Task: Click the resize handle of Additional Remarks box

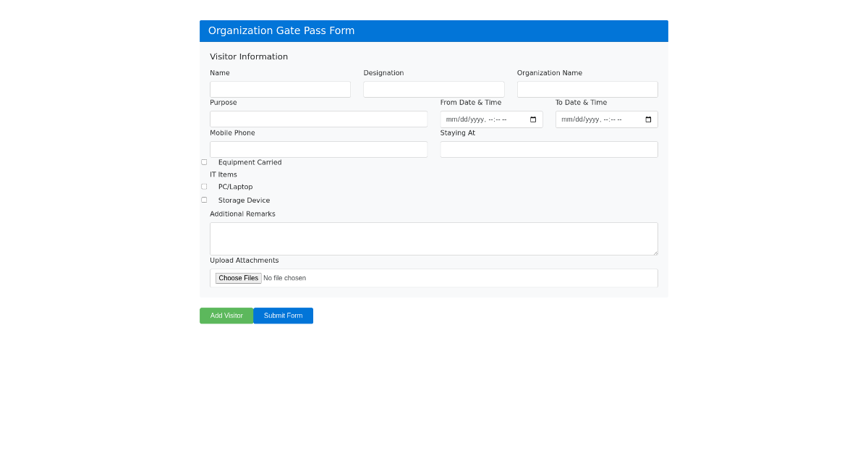Action: 655,252
